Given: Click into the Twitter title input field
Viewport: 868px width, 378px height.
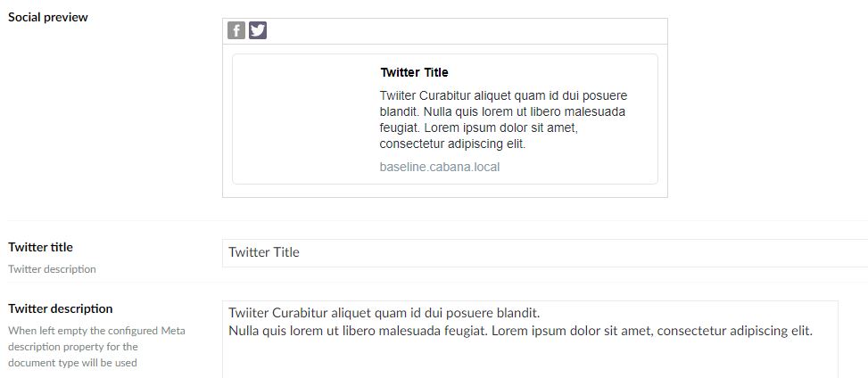Looking at the screenshot, I should pyautogui.click(x=545, y=253).
